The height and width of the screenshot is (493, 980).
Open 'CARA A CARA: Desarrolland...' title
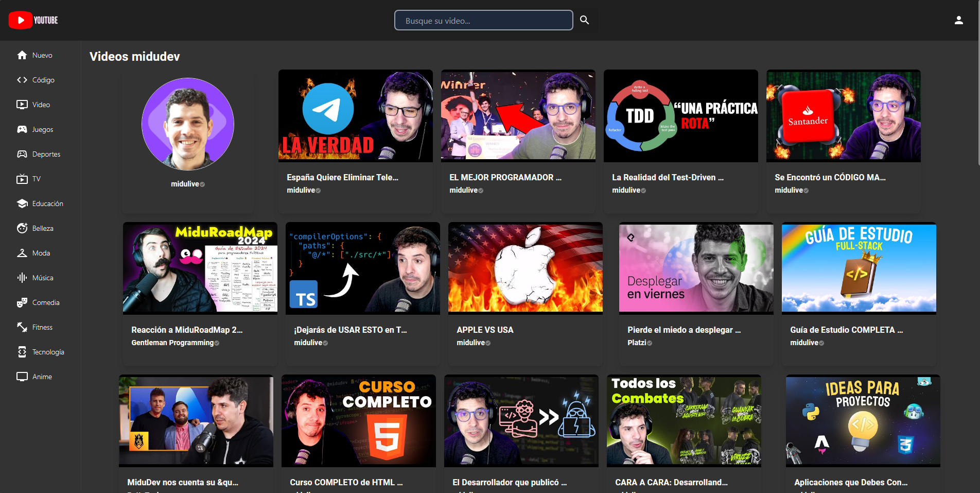[x=672, y=482]
